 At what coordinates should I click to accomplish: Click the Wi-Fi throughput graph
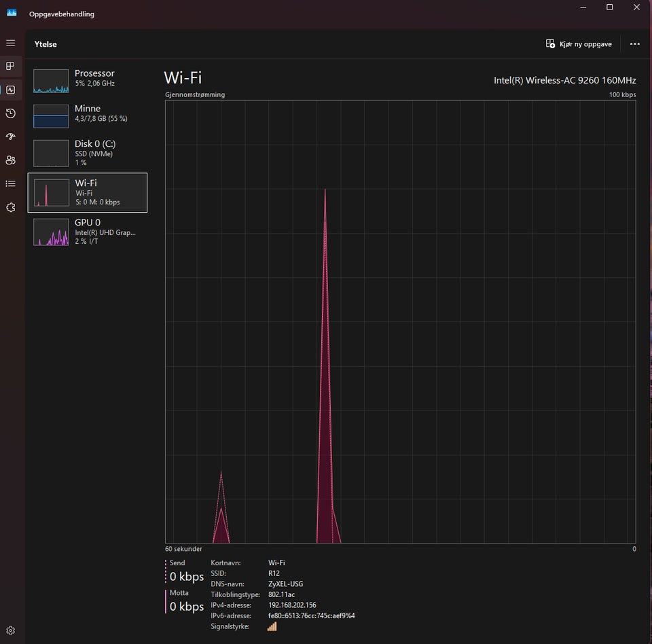pos(401,321)
